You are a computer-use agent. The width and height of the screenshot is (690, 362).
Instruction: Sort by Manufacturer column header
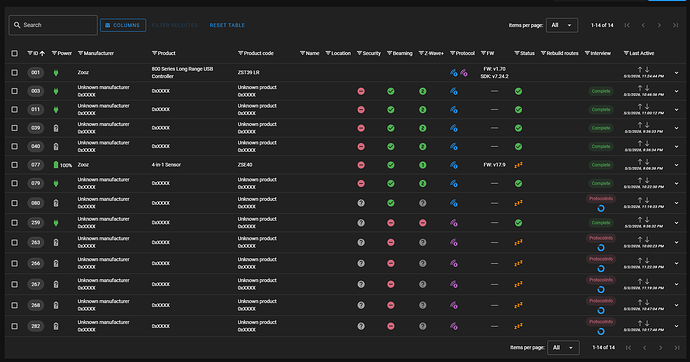tap(99, 53)
